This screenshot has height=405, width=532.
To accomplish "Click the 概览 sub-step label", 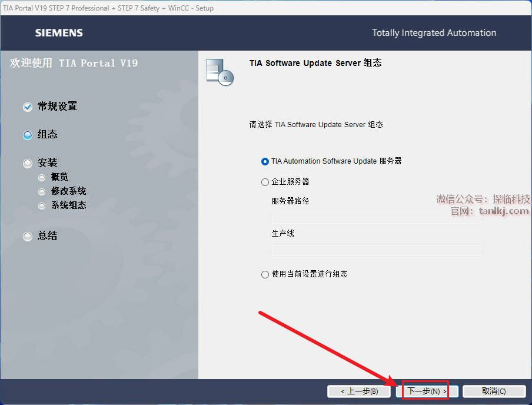I will (x=59, y=177).
